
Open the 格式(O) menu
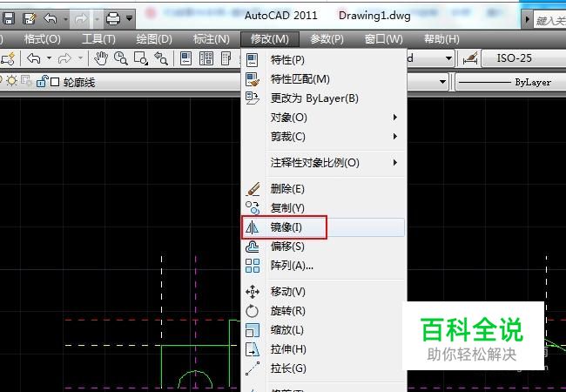pyautogui.click(x=43, y=39)
